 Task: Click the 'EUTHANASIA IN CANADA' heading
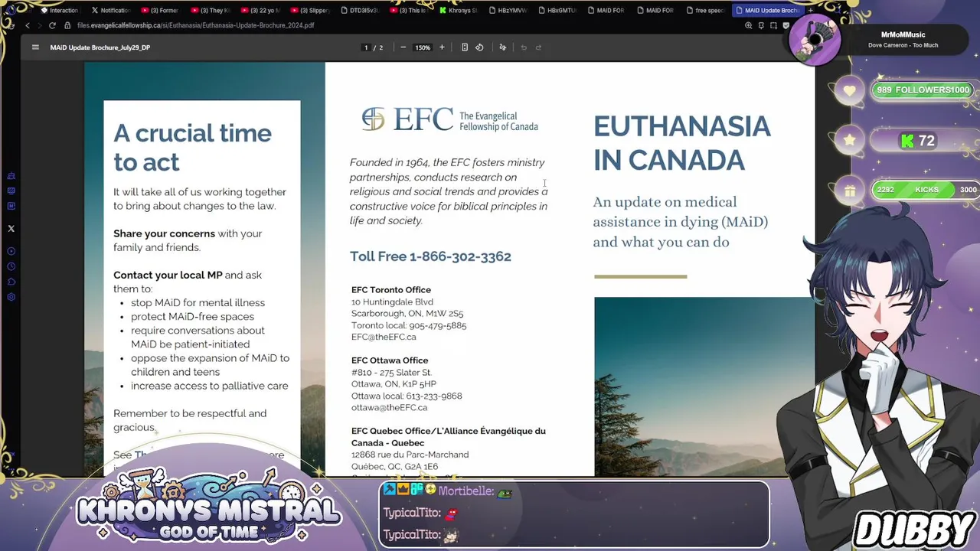682,143
